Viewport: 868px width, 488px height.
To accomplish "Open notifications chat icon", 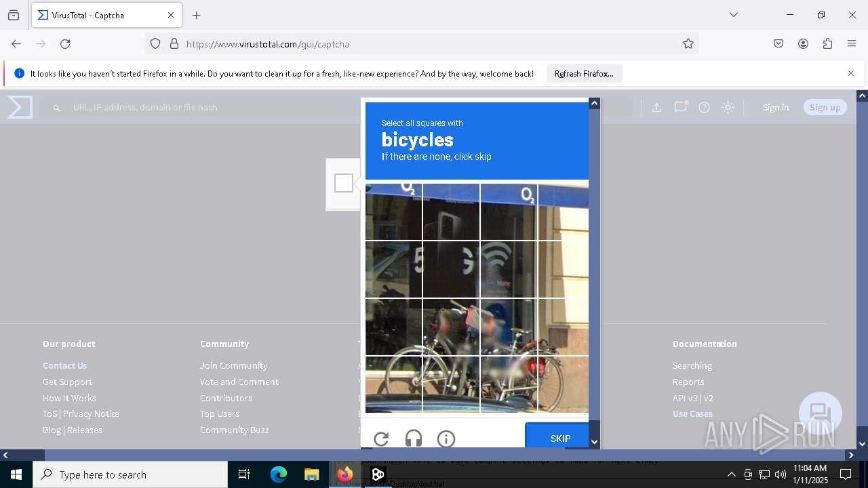I will point(680,107).
